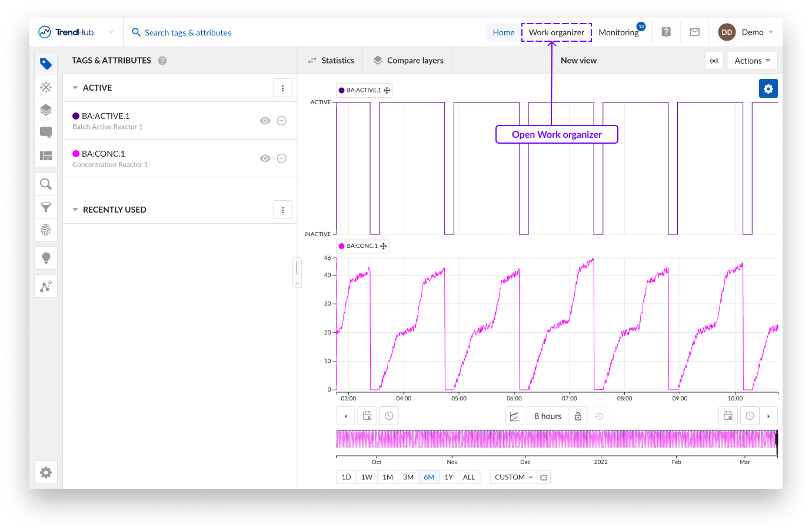Viewport: 812px width, 530px height.
Task: Toggle visibility of BA:ACTIVE.1 tag
Action: (x=265, y=121)
